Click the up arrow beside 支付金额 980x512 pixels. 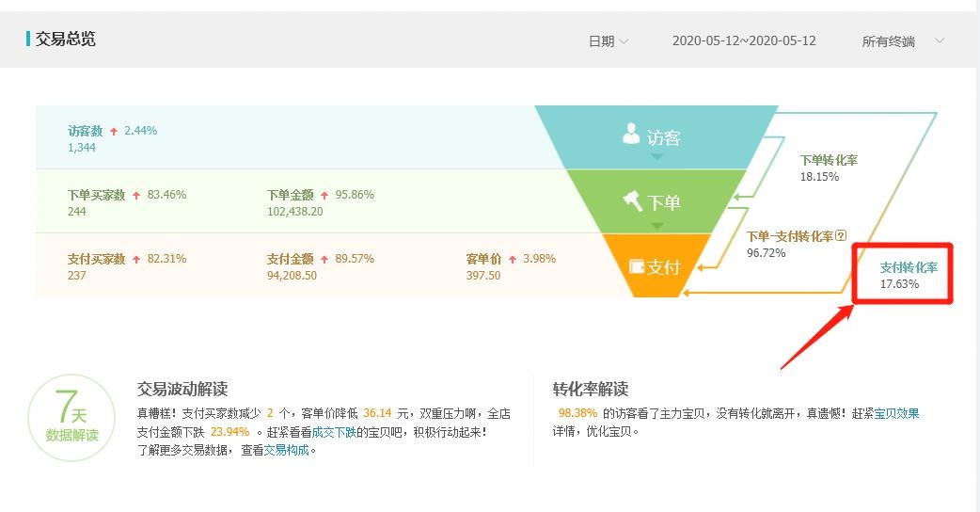point(324,260)
